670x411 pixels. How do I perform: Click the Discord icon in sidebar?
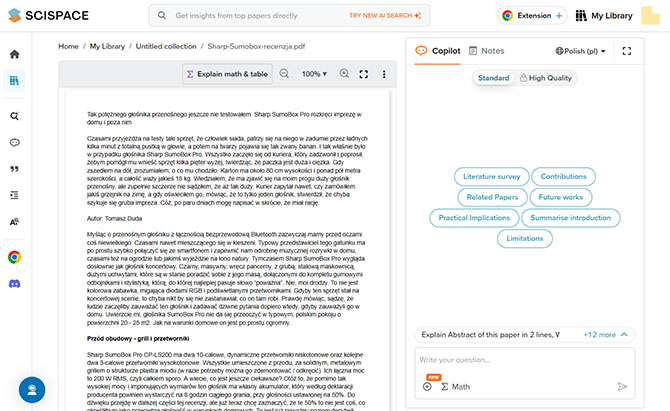tap(15, 284)
